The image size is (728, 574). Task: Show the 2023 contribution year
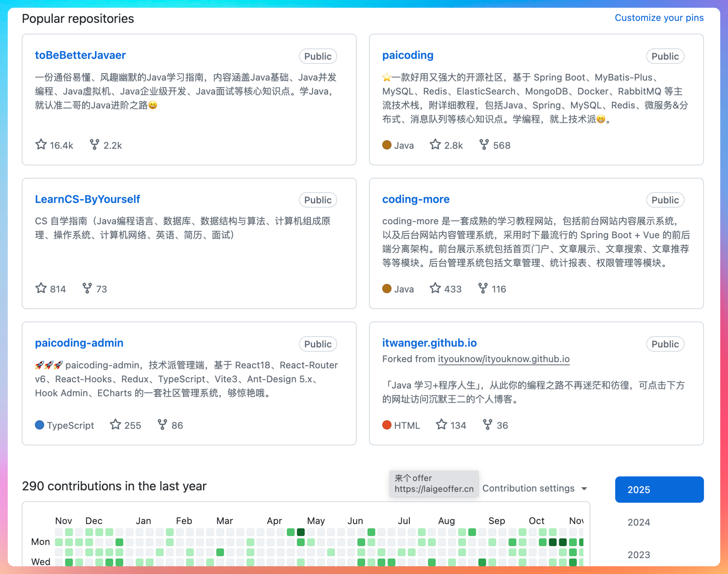(x=639, y=554)
